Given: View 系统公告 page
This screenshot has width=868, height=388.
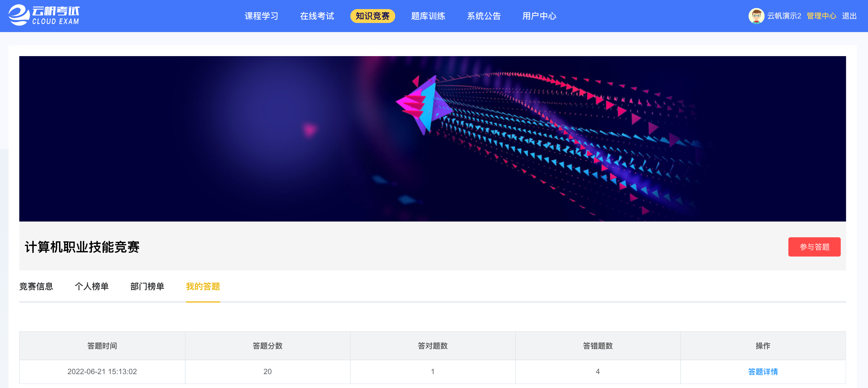Looking at the screenshot, I should click(x=484, y=16).
